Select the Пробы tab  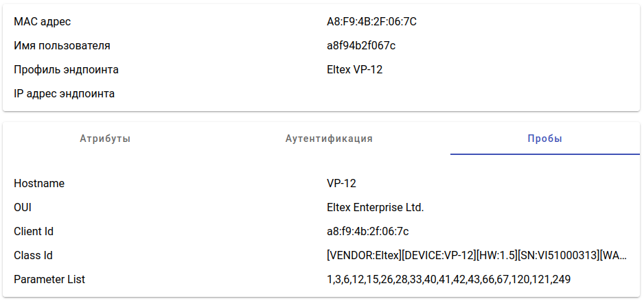[x=544, y=139]
